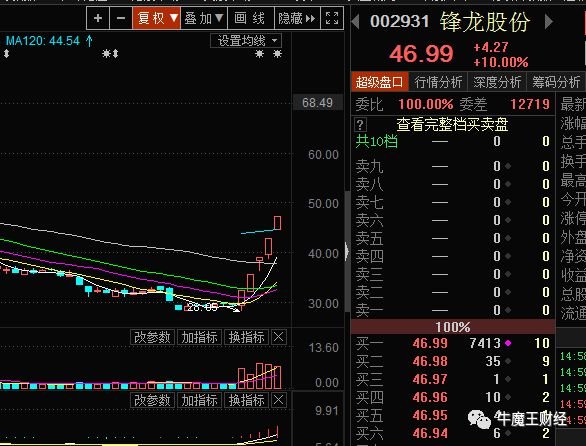
Task: Click the 28.05 low price label
Action: pyautogui.click(x=202, y=307)
